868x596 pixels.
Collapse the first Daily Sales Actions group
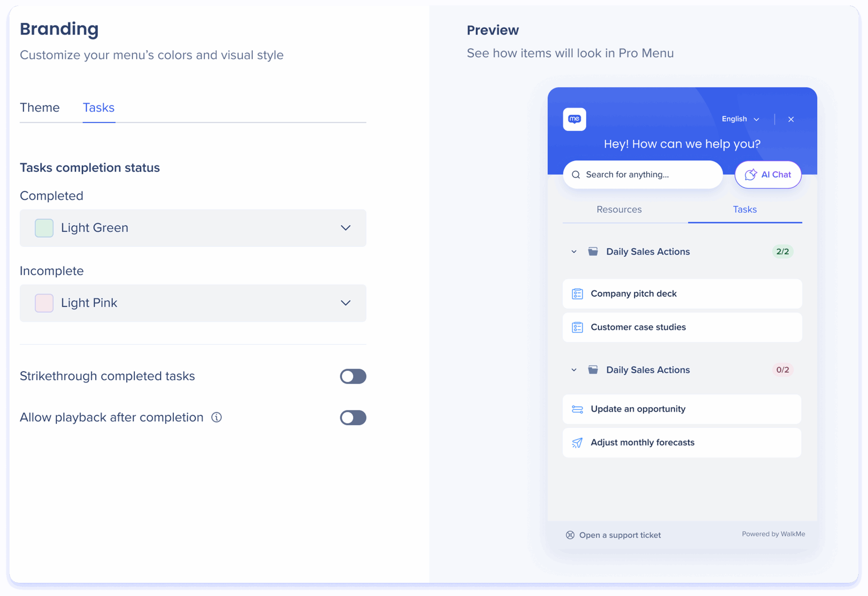(x=574, y=252)
